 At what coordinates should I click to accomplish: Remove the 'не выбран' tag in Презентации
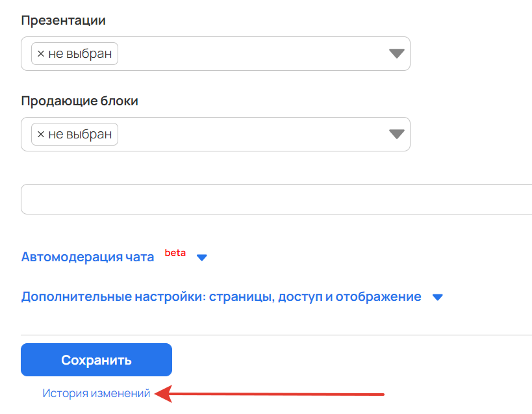point(41,54)
